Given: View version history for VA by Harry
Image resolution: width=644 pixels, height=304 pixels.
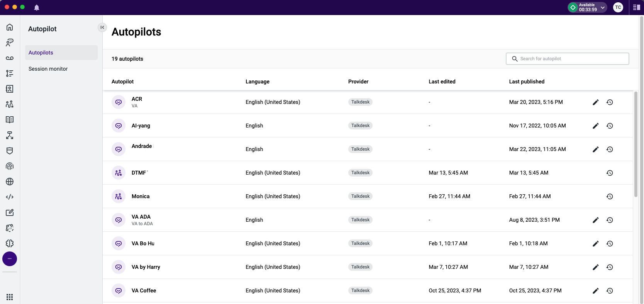Looking at the screenshot, I should [610, 267].
